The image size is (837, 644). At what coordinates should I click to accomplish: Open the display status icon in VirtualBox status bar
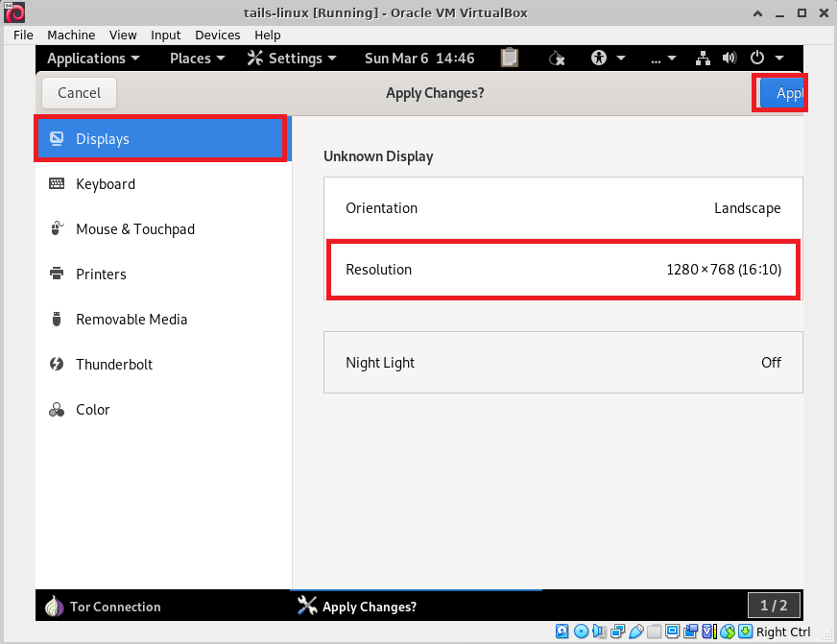(673, 632)
